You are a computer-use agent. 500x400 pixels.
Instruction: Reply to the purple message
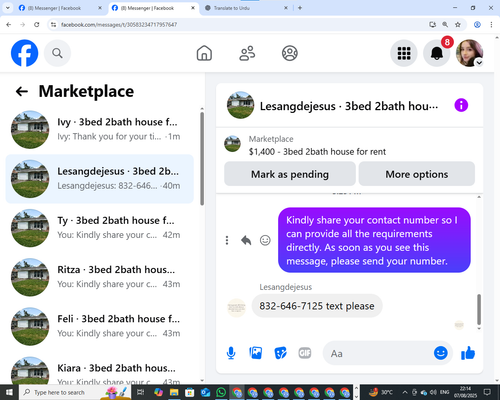(x=246, y=240)
